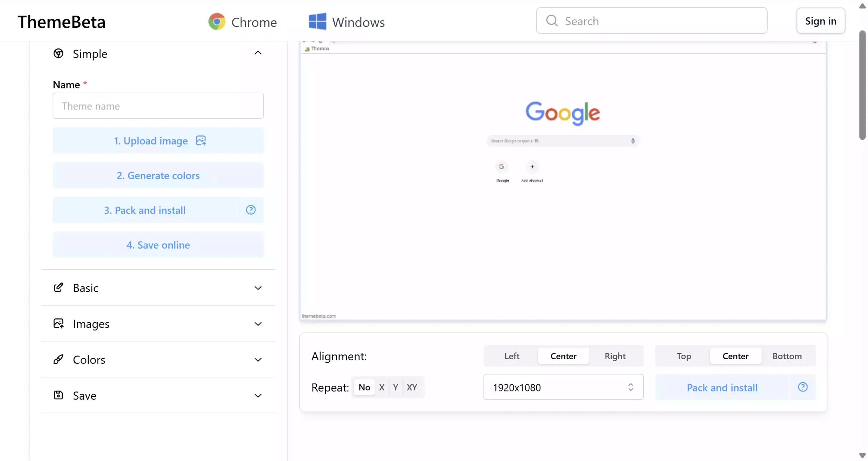Click the Save online button
868x461 pixels.
pyautogui.click(x=158, y=245)
